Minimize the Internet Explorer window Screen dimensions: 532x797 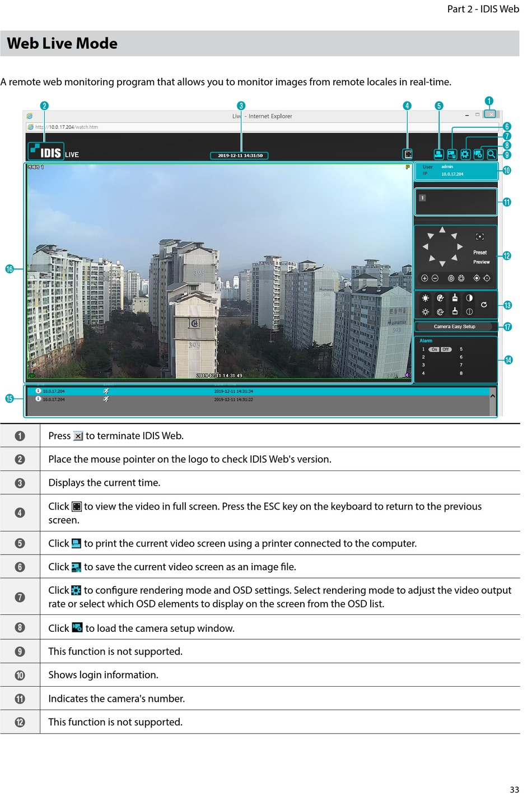pyautogui.click(x=467, y=115)
